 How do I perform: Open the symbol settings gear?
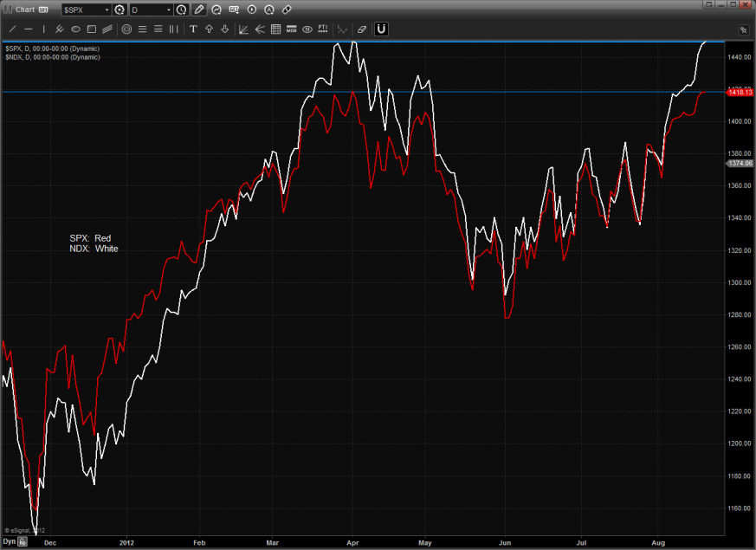pyautogui.click(x=120, y=10)
